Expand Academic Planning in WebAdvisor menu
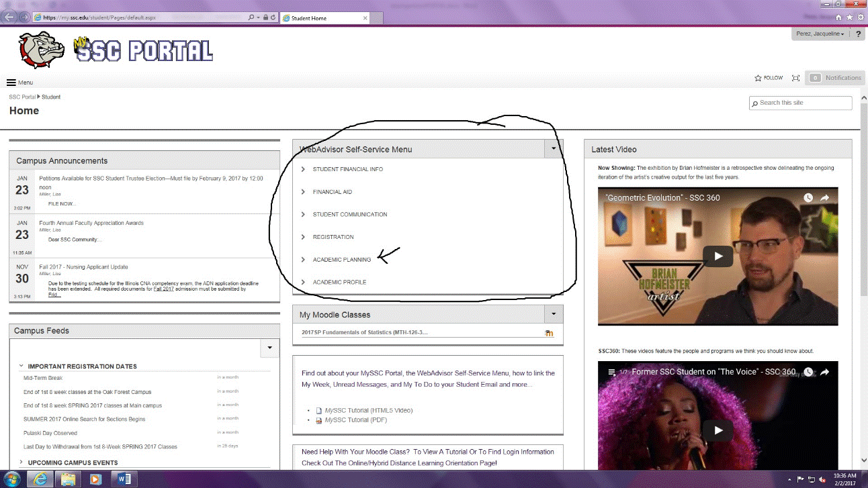 pos(341,260)
